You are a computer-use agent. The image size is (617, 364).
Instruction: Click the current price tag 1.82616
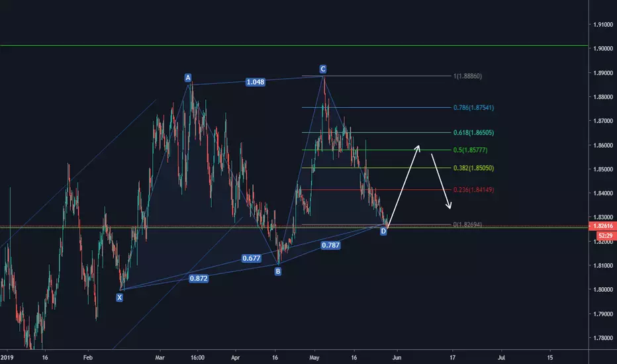pyautogui.click(x=603, y=226)
